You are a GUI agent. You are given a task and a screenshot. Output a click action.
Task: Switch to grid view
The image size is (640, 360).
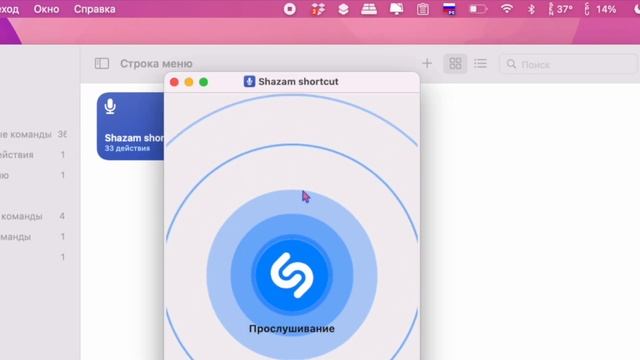click(455, 64)
